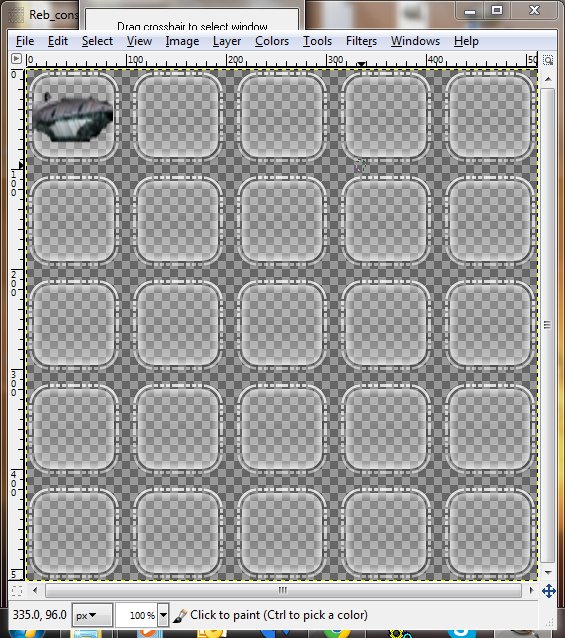Maximize the Reb_cons image window
This screenshot has width=565, height=638.
pos(497,10)
